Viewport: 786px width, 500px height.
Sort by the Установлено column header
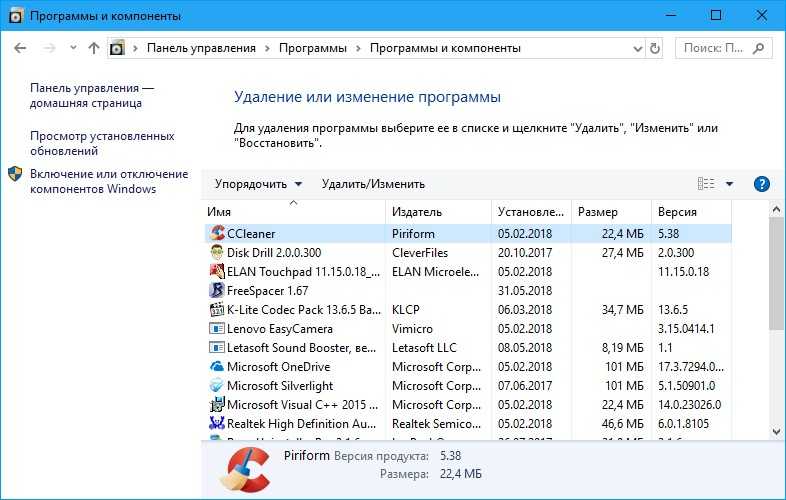pos(531,212)
